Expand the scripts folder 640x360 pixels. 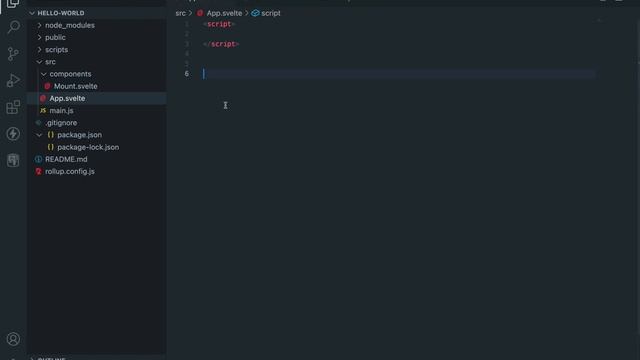(39, 50)
